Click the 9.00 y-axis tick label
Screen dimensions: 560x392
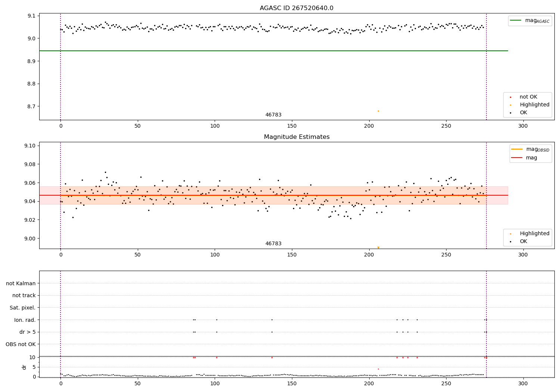point(29,239)
